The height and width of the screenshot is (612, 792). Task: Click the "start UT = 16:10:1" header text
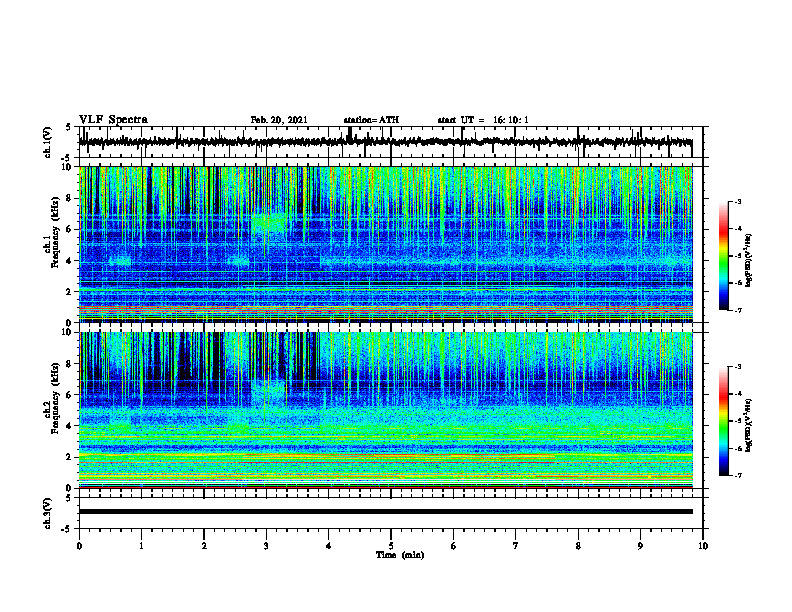tap(483, 120)
